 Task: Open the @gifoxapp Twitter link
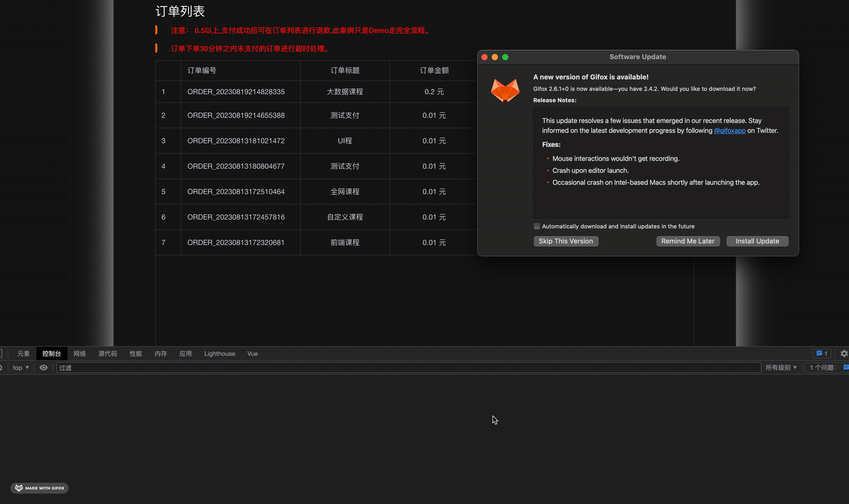(729, 131)
